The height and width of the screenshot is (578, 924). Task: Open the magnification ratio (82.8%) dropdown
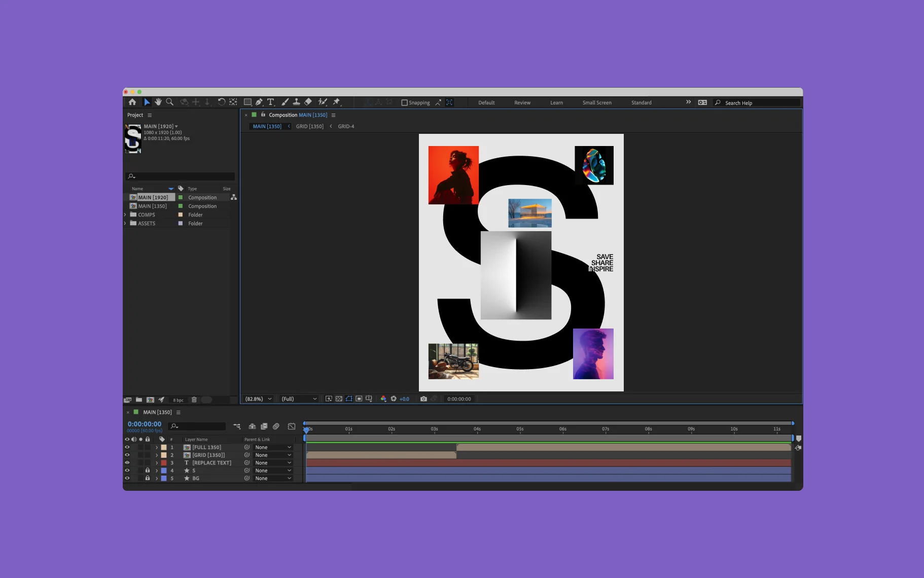(259, 399)
